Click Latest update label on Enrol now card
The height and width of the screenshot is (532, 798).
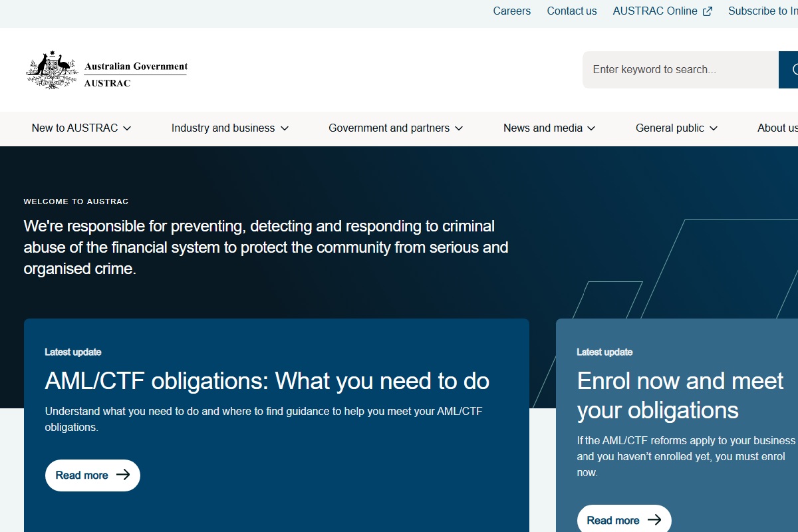(604, 352)
